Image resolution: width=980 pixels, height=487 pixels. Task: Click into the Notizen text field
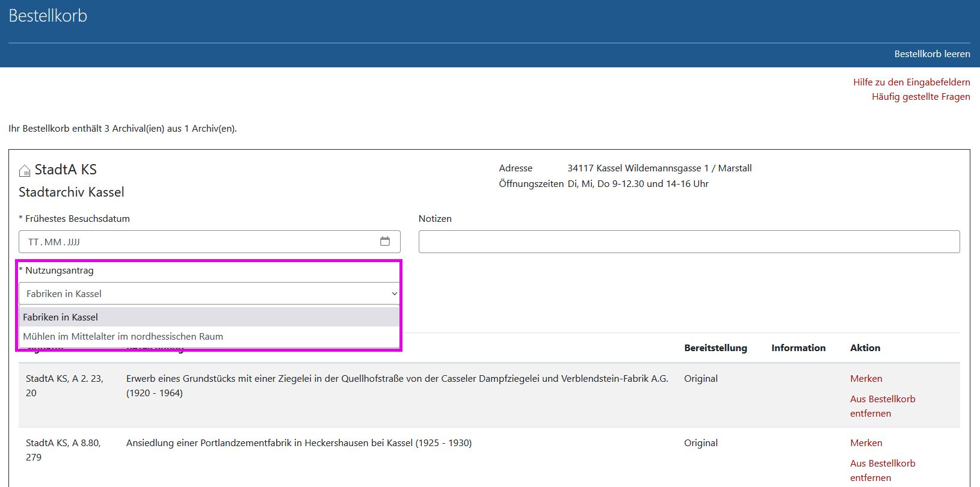pos(689,242)
